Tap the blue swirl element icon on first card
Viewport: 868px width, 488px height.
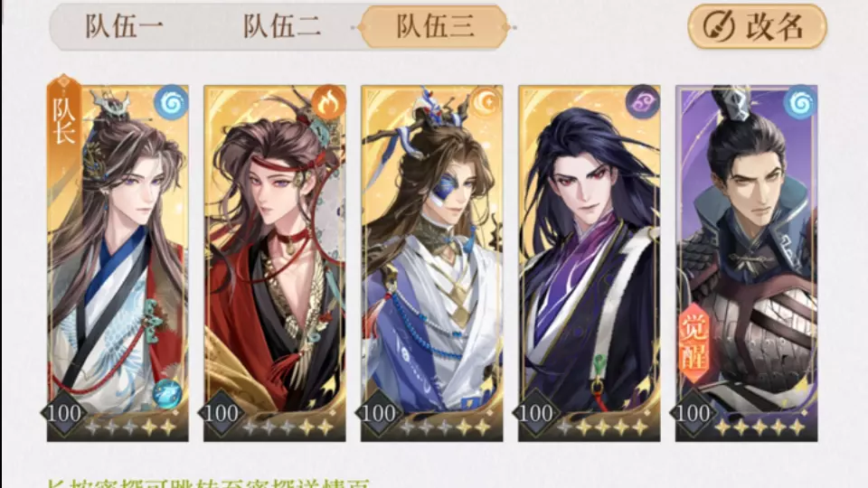pyautogui.click(x=171, y=102)
